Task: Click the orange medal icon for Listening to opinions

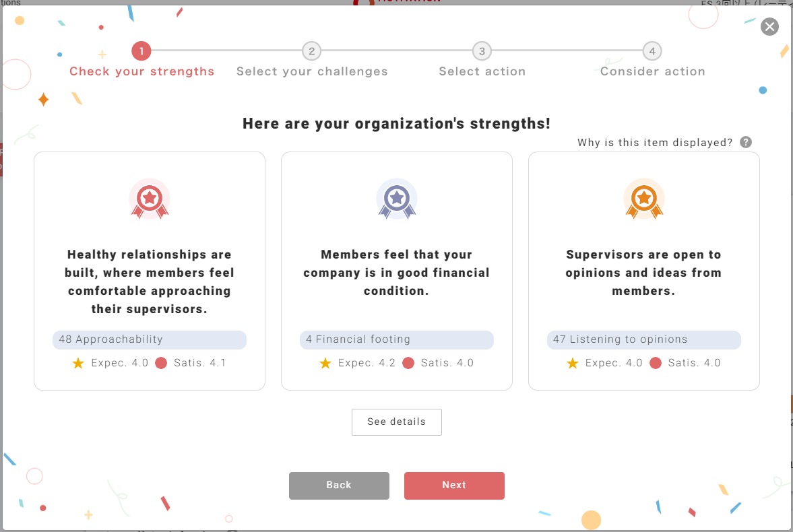Action: pos(644,199)
